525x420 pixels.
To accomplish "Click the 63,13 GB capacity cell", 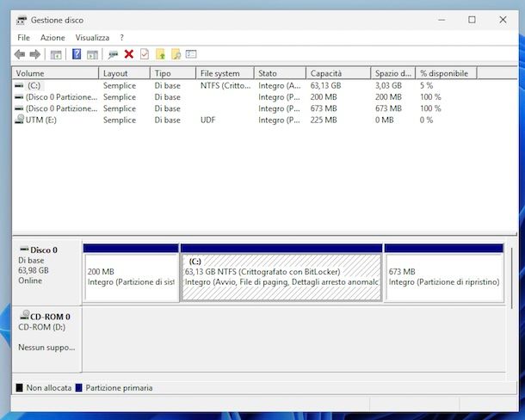I will click(x=325, y=86).
